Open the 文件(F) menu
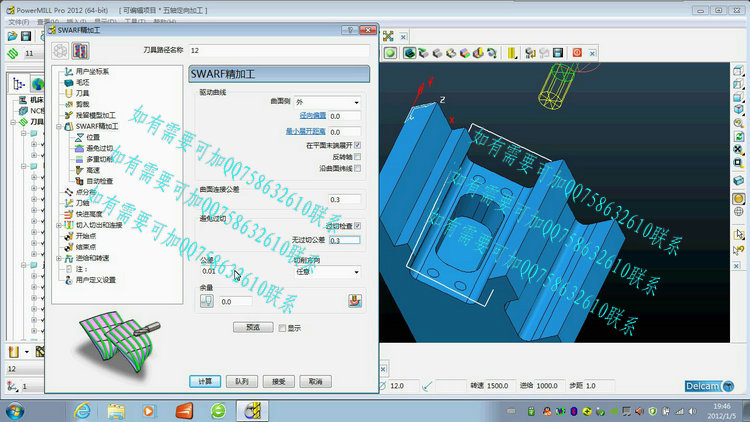The height and width of the screenshot is (422, 750). (19, 22)
